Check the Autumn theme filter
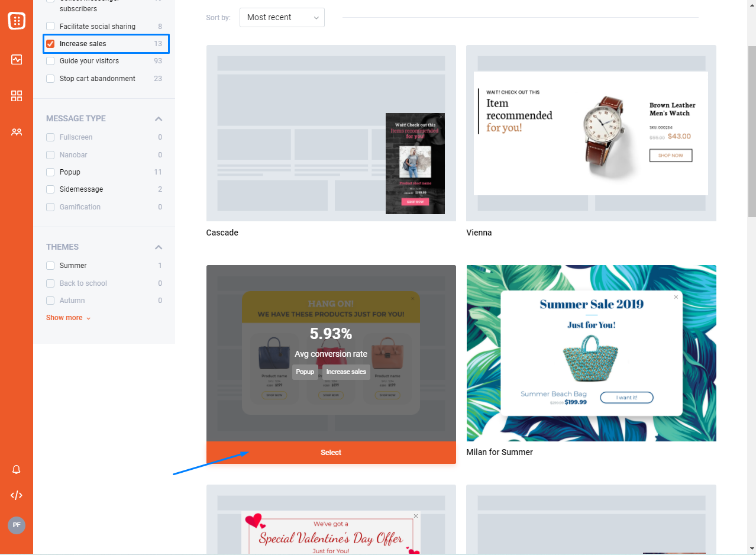Image resolution: width=756 pixels, height=555 pixels. [x=50, y=301]
